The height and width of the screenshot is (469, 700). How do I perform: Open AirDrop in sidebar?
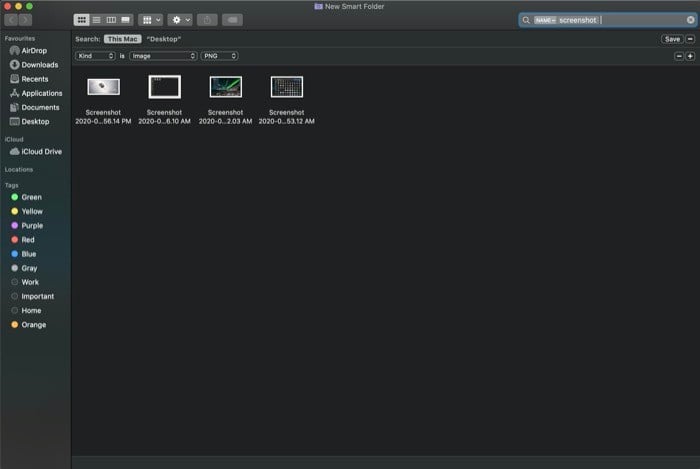point(35,50)
